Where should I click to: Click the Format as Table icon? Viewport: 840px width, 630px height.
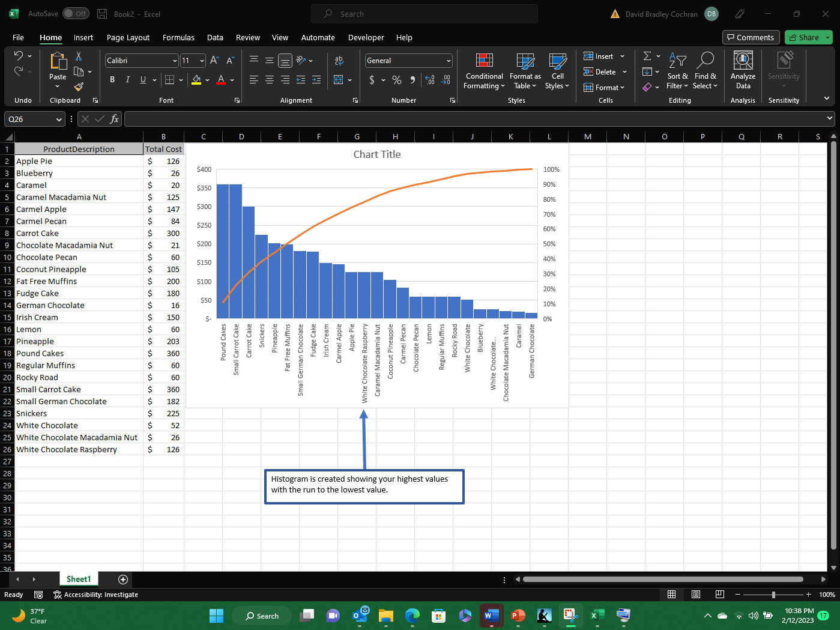pyautogui.click(x=525, y=71)
